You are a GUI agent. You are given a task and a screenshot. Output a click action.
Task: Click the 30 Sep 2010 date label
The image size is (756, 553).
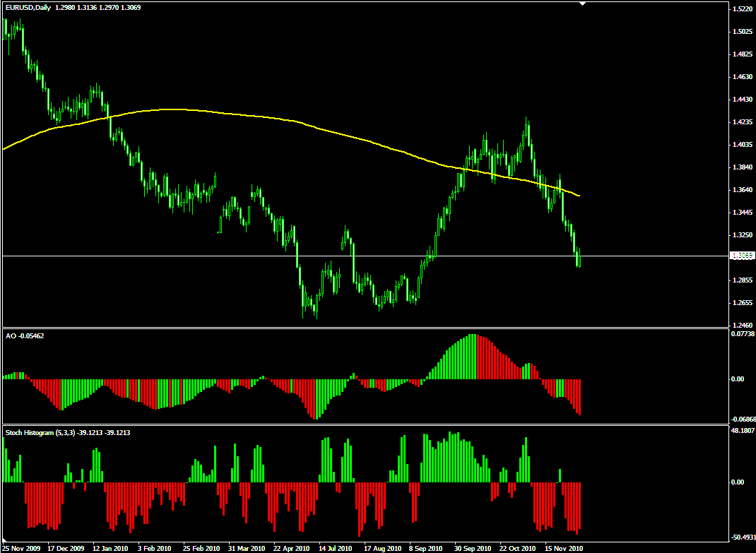coord(473,549)
